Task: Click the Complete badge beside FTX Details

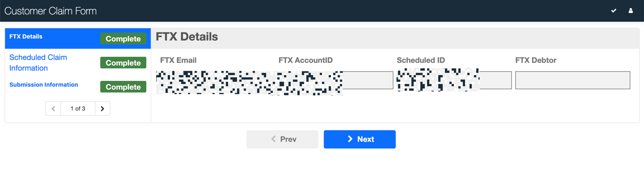Action: pyautogui.click(x=123, y=39)
